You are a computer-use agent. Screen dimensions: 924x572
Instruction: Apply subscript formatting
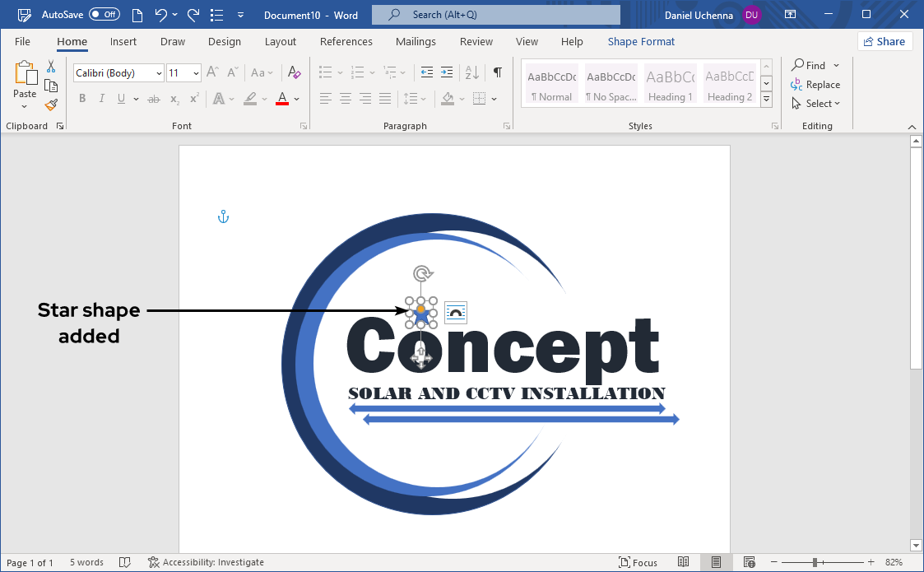click(174, 98)
